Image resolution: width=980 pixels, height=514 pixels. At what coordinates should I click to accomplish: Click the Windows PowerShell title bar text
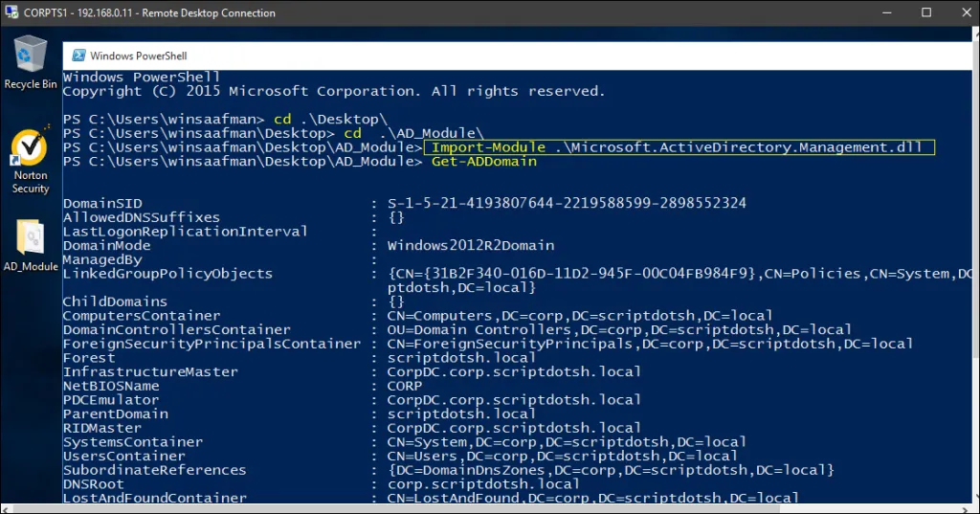coord(138,56)
